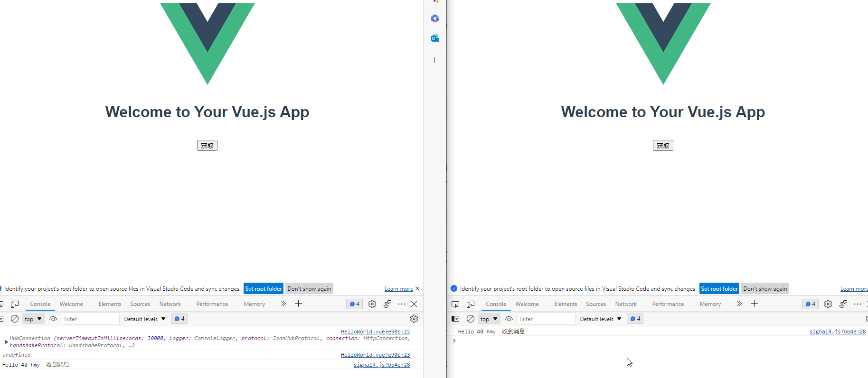868x378 pixels.
Task: Click Set root folder in left window
Action: [264, 288]
